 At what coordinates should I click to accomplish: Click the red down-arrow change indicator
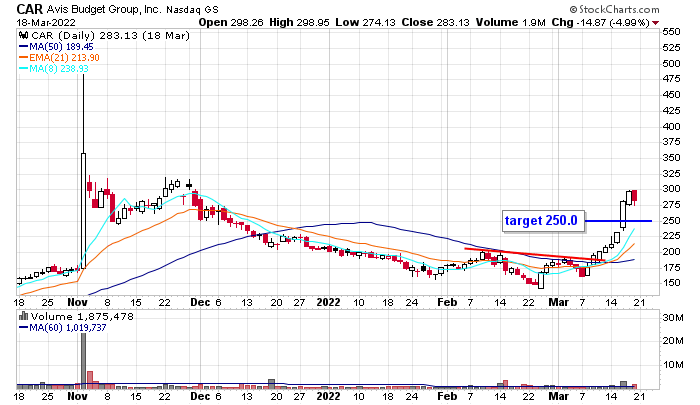click(x=655, y=23)
